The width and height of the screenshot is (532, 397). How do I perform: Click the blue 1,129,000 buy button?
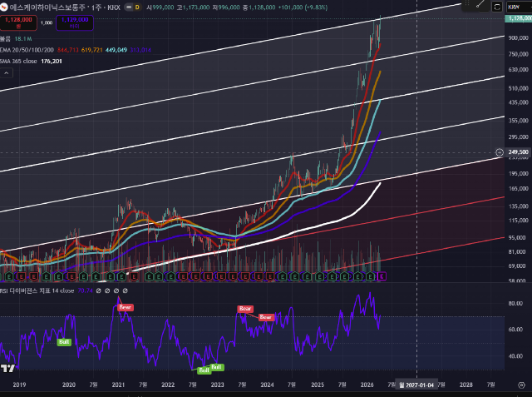[75, 22]
